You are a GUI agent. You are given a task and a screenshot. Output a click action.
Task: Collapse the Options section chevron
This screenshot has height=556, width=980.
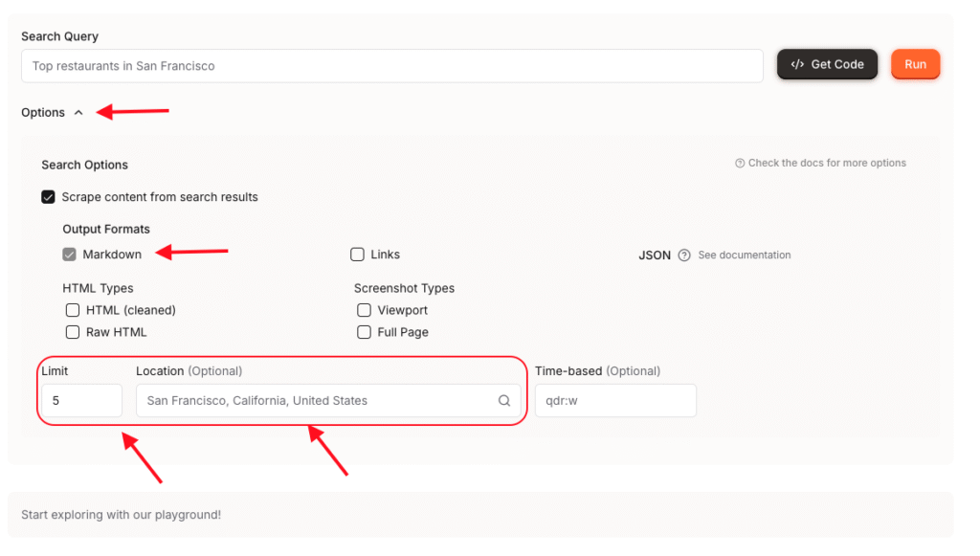[78, 113]
